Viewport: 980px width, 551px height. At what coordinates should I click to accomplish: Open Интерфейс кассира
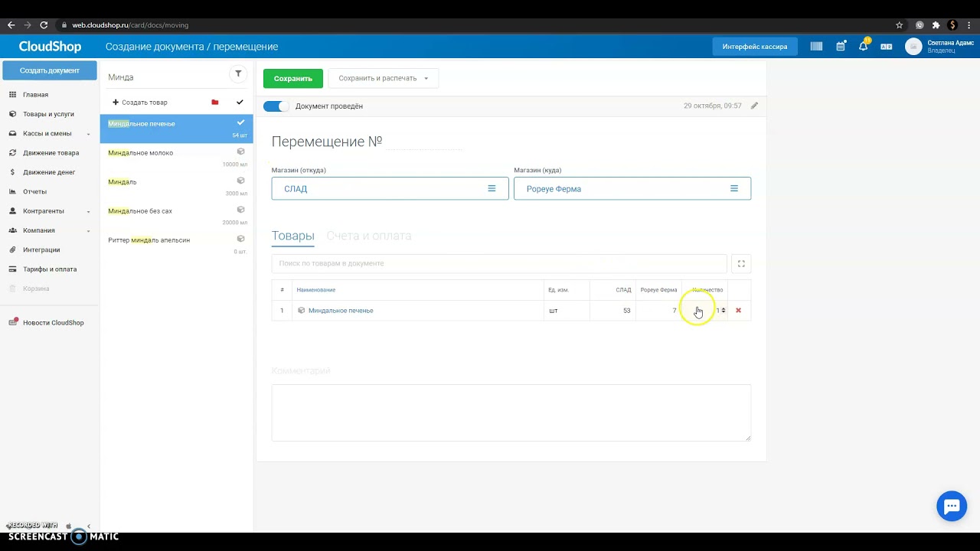[755, 47]
